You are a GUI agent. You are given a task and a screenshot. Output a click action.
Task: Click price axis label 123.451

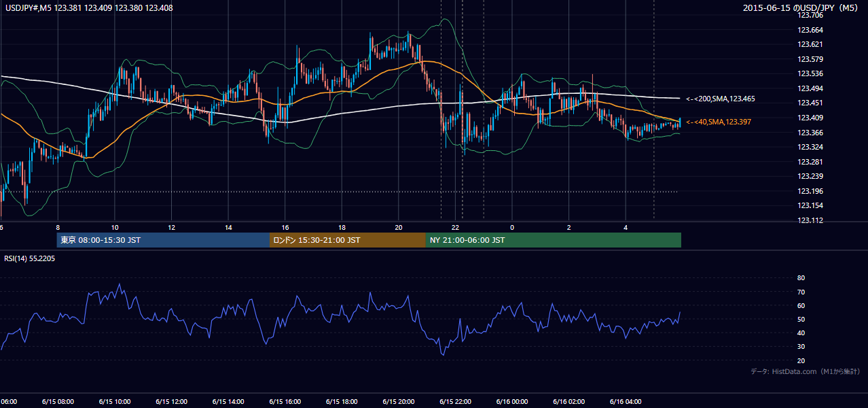tap(810, 103)
